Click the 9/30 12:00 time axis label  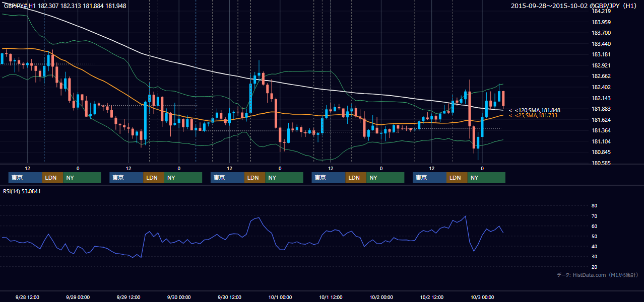pyautogui.click(x=229, y=297)
